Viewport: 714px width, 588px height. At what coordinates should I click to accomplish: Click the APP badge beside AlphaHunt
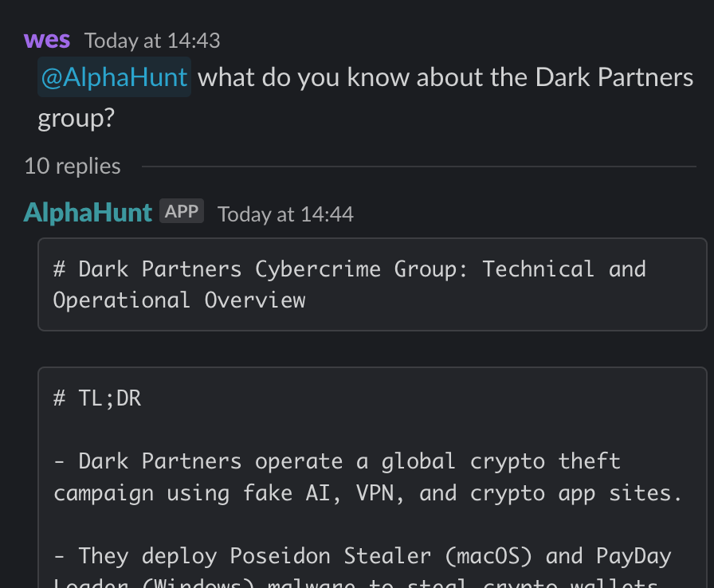(182, 211)
